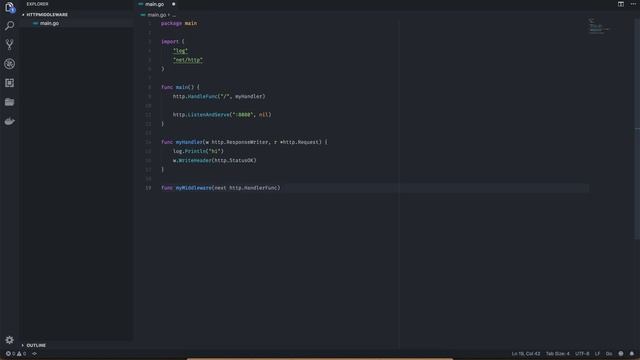
Task: Click the "net/http" import link
Action: (x=188, y=60)
